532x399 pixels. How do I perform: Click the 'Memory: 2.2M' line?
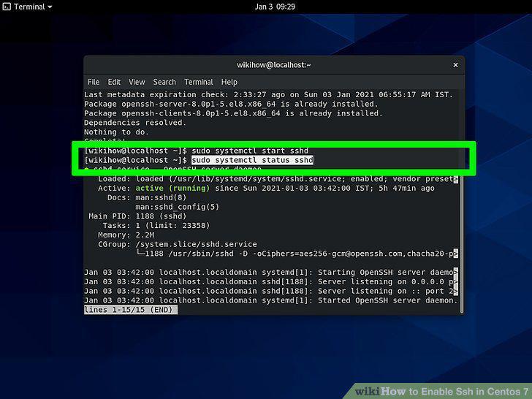pos(126,235)
